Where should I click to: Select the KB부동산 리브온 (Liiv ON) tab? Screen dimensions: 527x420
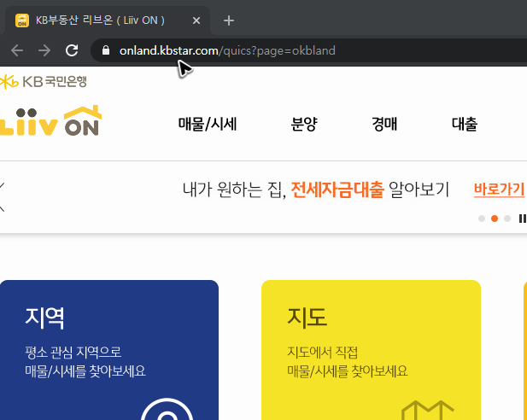click(106, 20)
